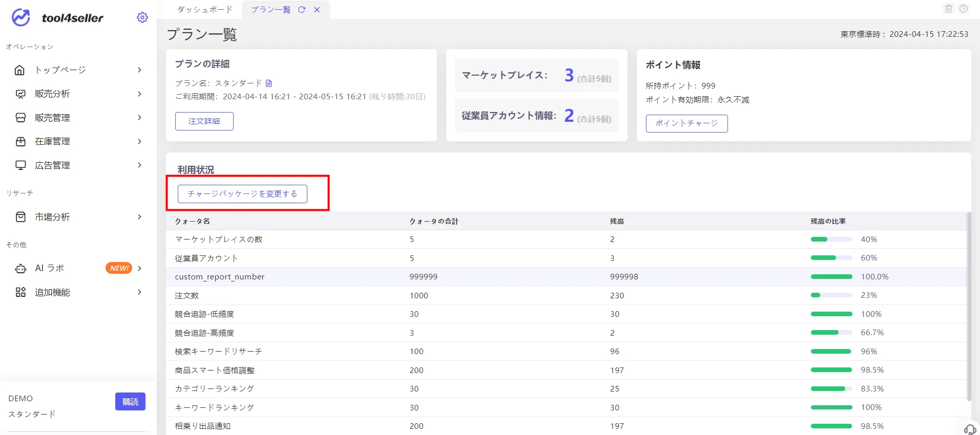Click the マーケットプレイス count 3
The height and width of the screenshot is (435, 980).
[x=569, y=75]
